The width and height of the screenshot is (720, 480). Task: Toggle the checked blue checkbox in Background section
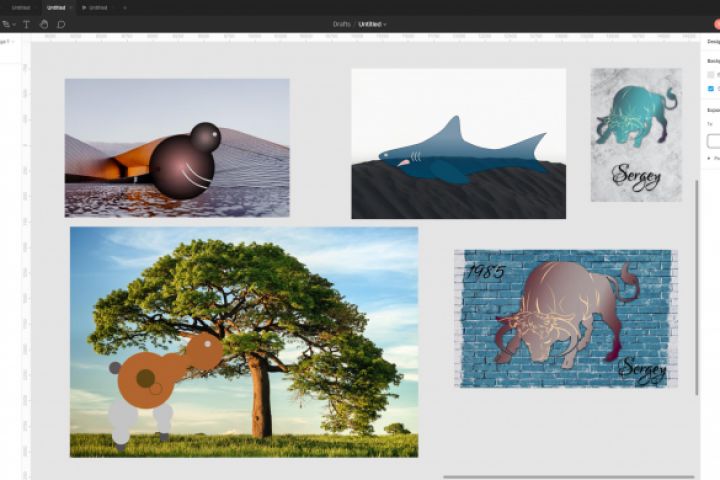(x=711, y=88)
